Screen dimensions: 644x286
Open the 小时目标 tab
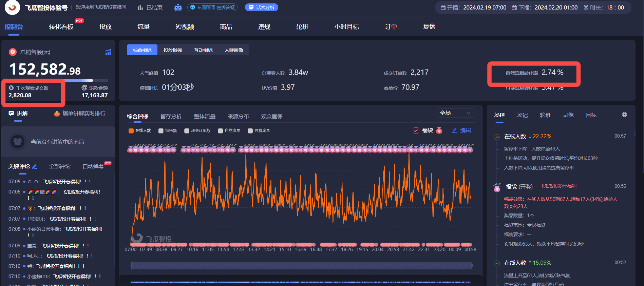click(x=347, y=27)
